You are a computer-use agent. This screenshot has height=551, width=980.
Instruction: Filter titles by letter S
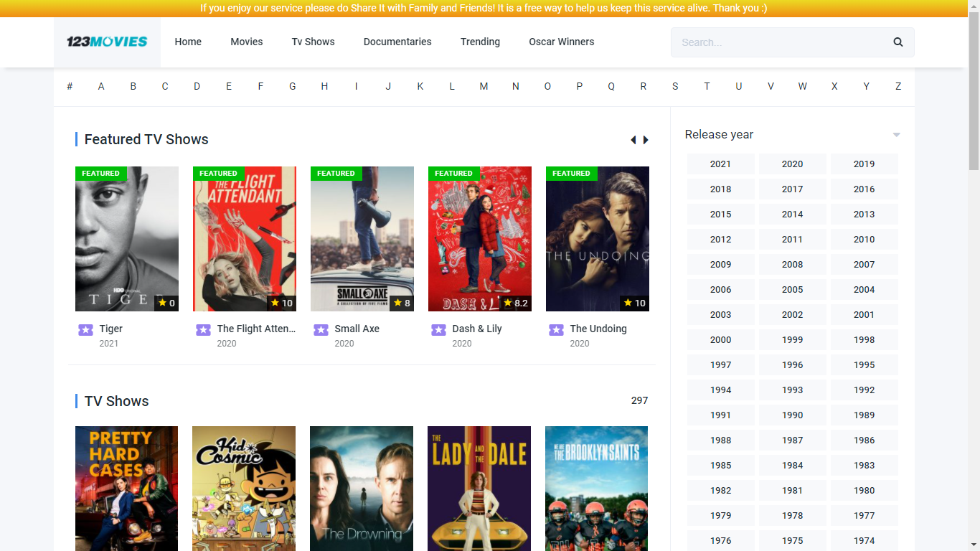pyautogui.click(x=675, y=86)
